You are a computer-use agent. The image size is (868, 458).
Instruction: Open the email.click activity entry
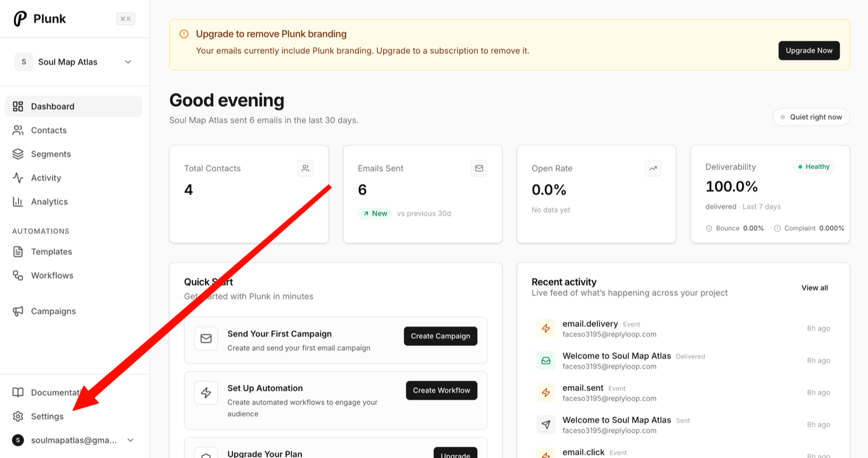point(683,453)
